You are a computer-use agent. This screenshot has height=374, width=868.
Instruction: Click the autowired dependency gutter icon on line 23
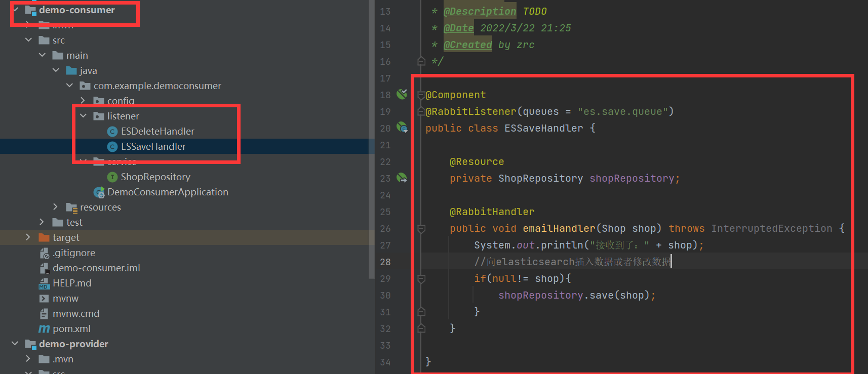(402, 178)
